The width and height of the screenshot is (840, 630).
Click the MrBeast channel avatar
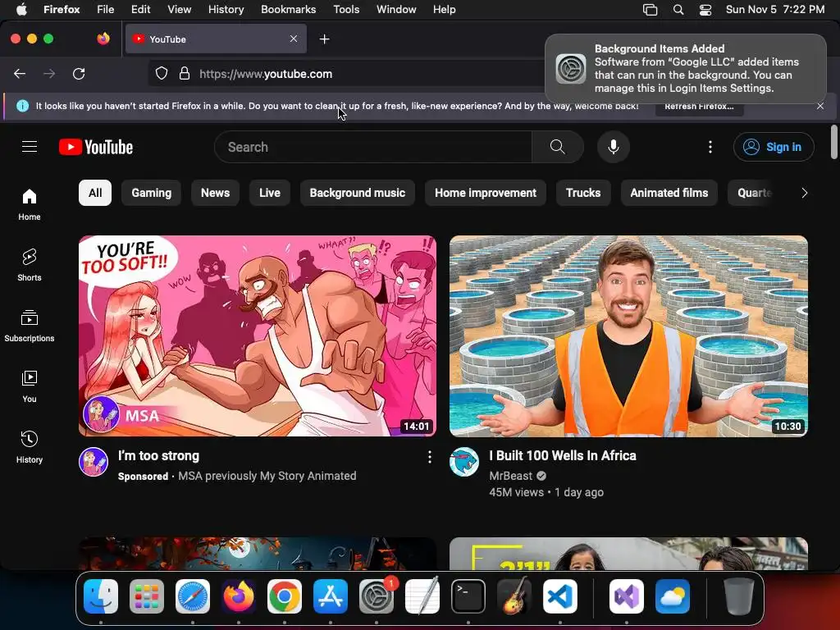point(464,462)
